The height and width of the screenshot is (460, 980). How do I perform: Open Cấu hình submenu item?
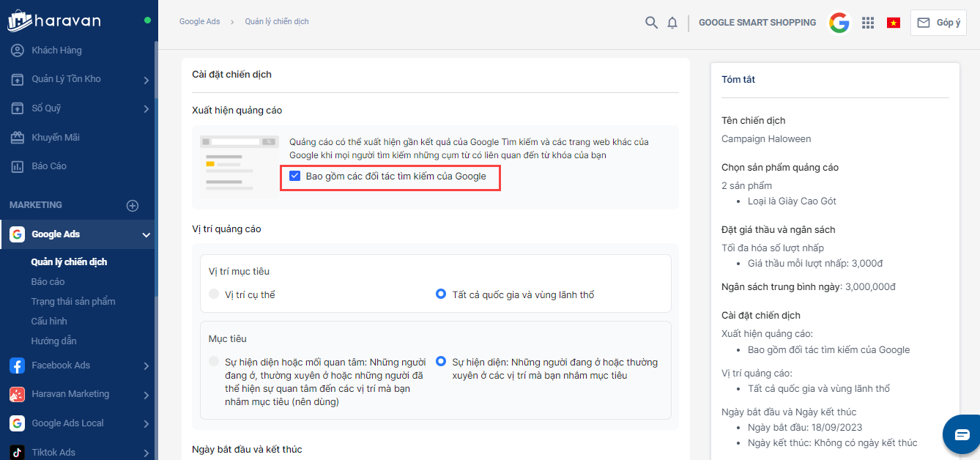49,321
